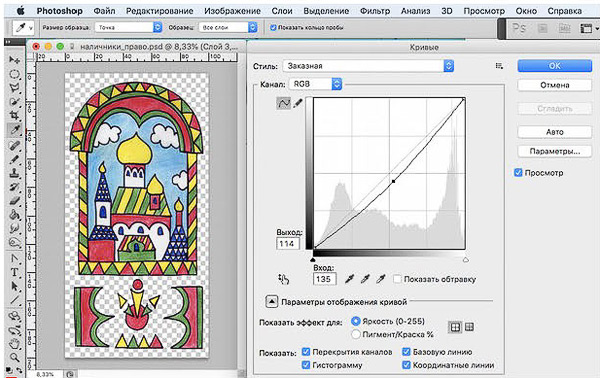Open the Стиль preset dropdown

(x=368, y=66)
